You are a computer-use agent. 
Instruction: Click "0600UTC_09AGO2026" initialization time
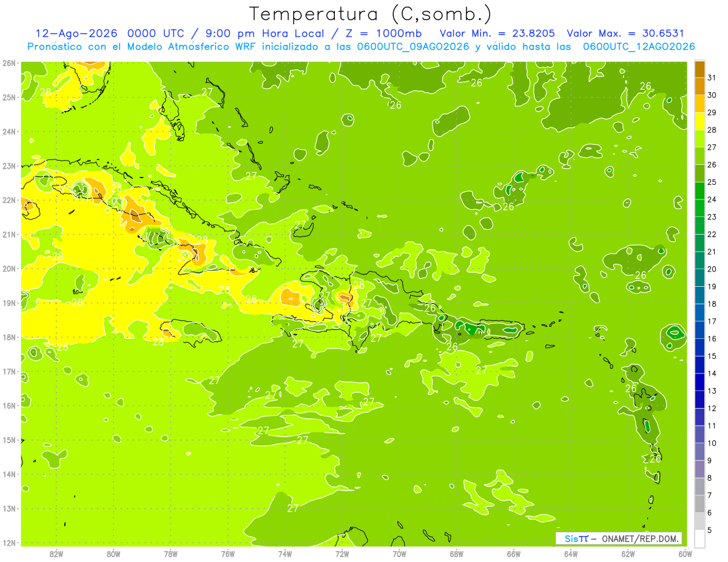click(x=414, y=47)
